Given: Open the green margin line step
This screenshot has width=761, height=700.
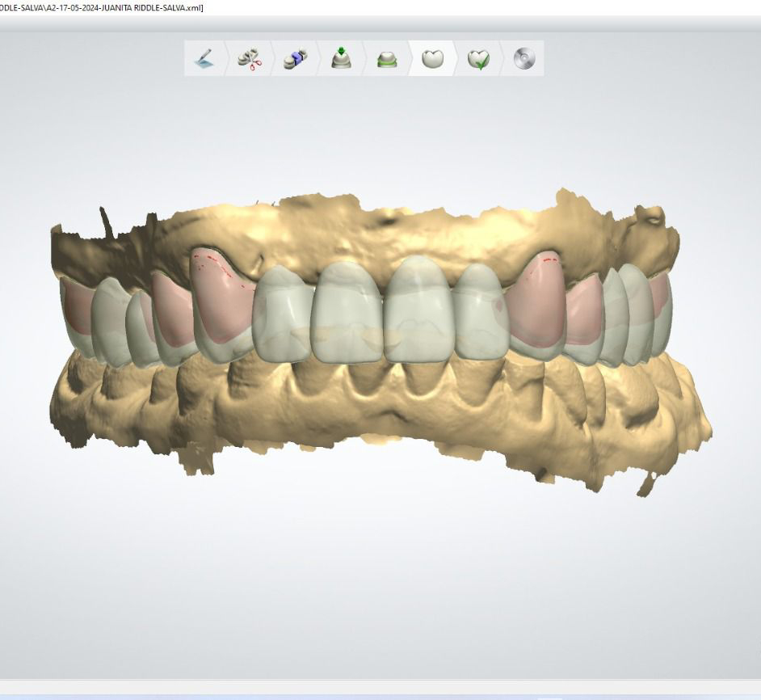Looking at the screenshot, I should coord(388,59).
